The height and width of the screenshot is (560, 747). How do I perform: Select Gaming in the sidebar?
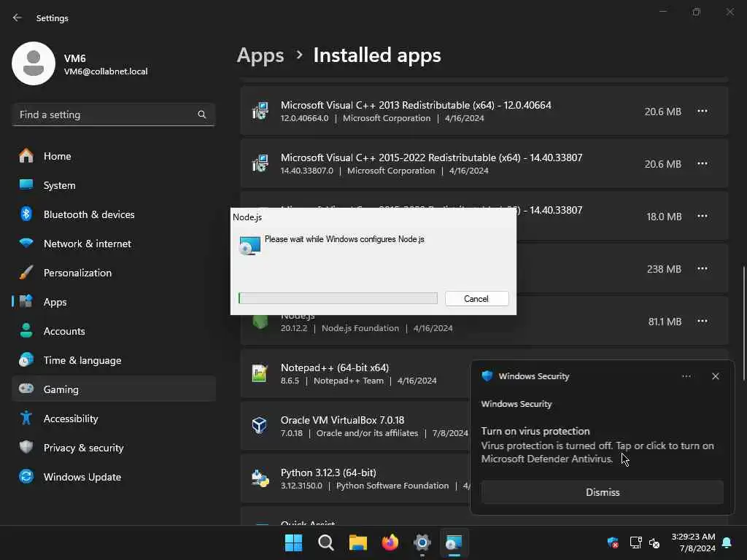coord(113,389)
